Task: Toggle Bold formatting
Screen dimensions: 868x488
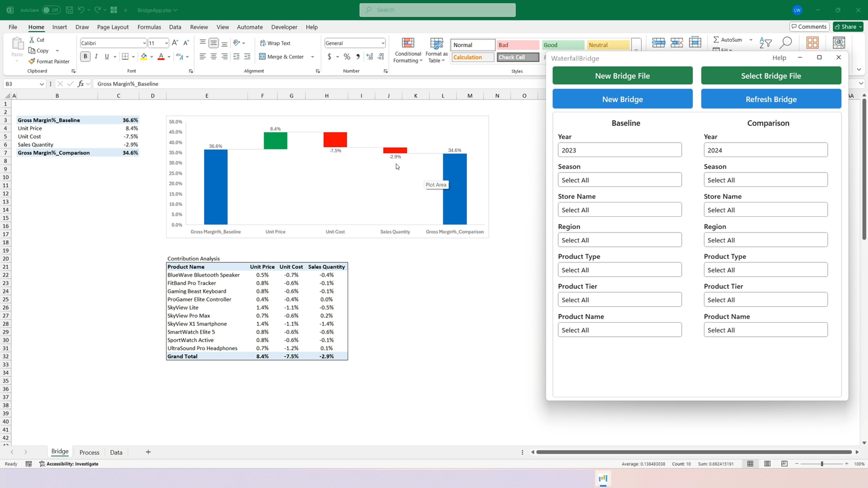Action: (85, 56)
